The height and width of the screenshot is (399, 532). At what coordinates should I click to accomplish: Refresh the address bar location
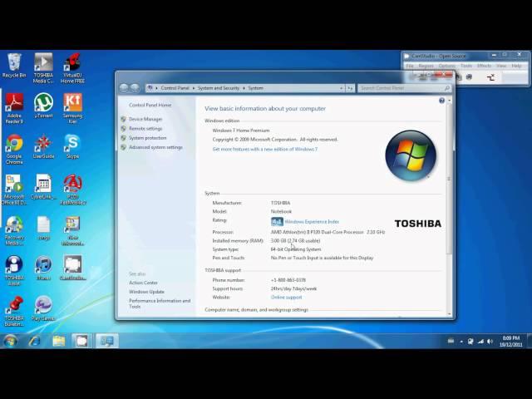[350, 88]
